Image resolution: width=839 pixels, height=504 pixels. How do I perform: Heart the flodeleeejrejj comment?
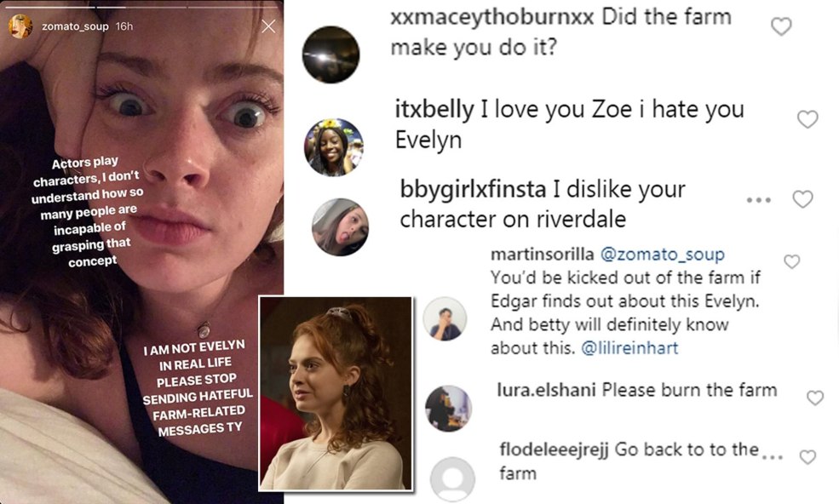point(807,457)
